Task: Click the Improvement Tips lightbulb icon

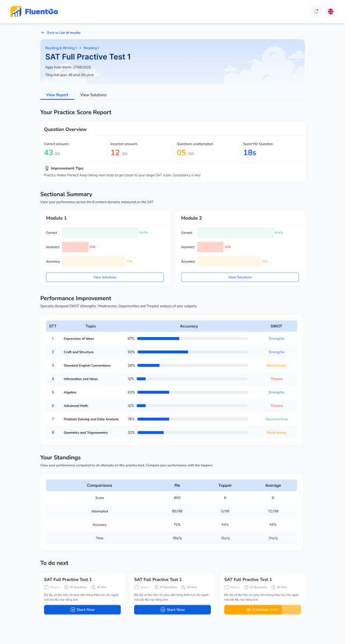Action: [47, 168]
